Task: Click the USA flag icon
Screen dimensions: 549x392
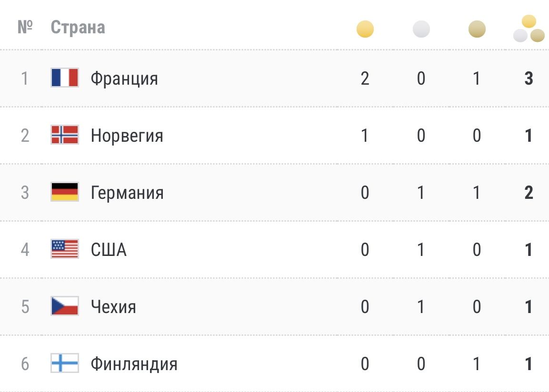Action: click(65, 249)
